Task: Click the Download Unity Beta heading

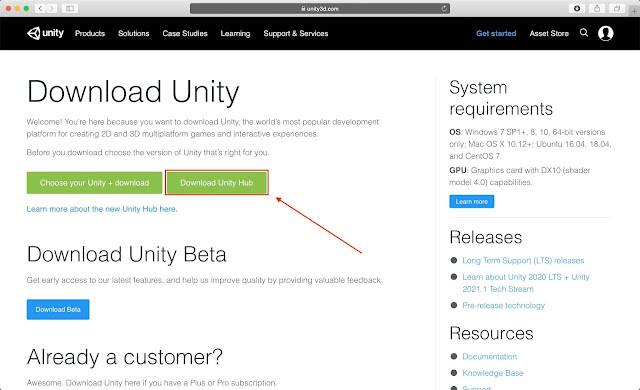Action: tap(126, 254)
